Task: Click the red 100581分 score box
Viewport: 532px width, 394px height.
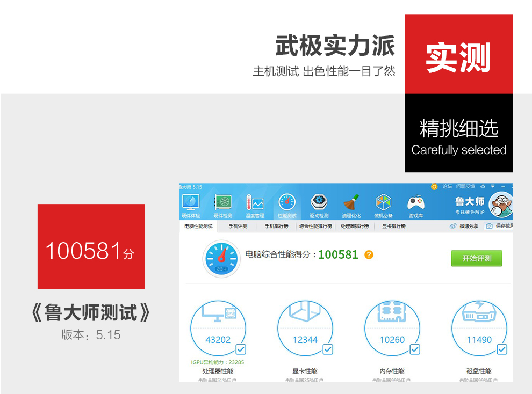Action: click(91, 246)
